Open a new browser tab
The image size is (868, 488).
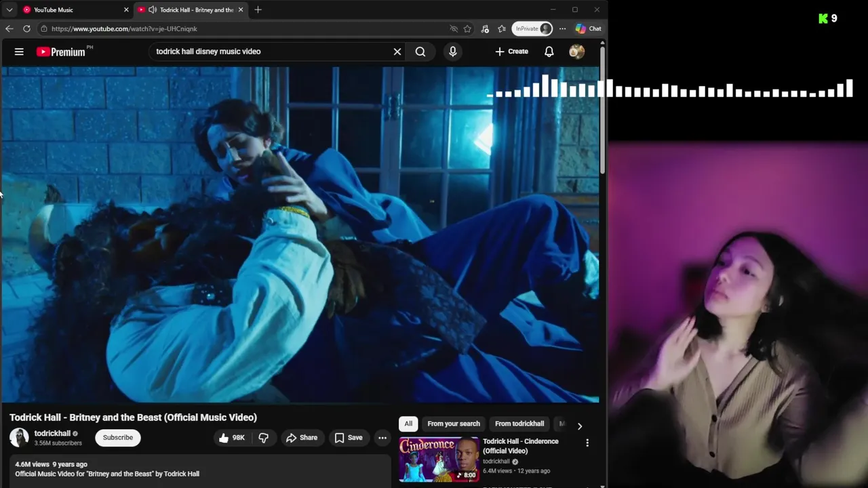[x=258, y=9]
